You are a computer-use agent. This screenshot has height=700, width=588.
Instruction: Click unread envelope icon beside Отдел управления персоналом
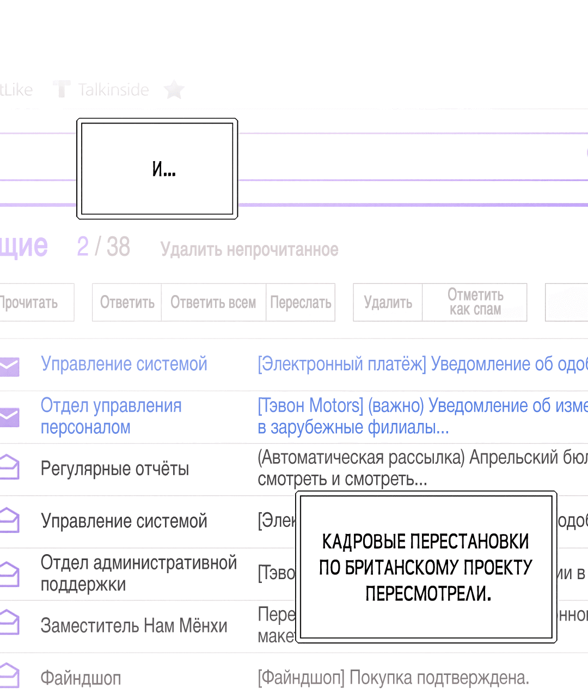tap(9, 417)
